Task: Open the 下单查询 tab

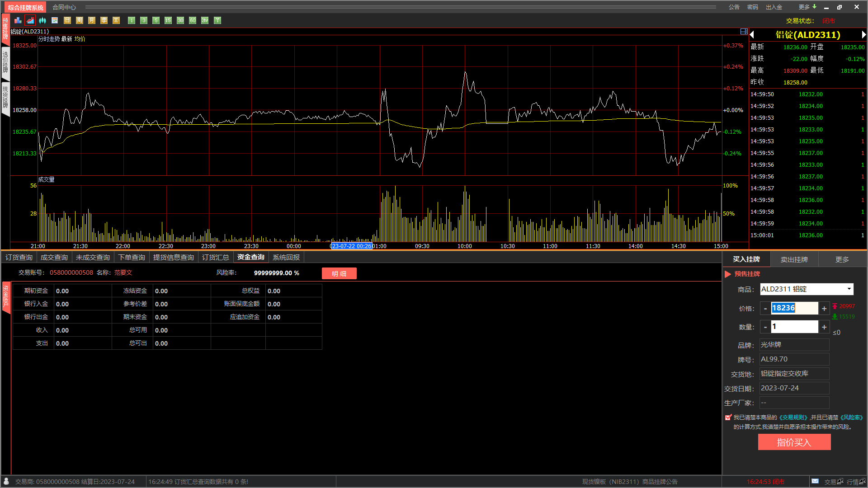Action: pos(132,257)
